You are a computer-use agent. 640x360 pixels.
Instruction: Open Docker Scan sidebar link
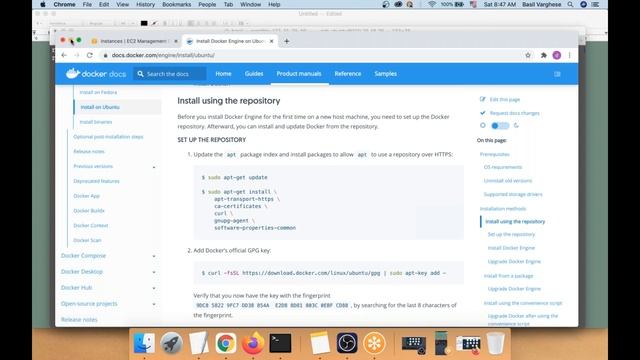[x=87, y=240]
